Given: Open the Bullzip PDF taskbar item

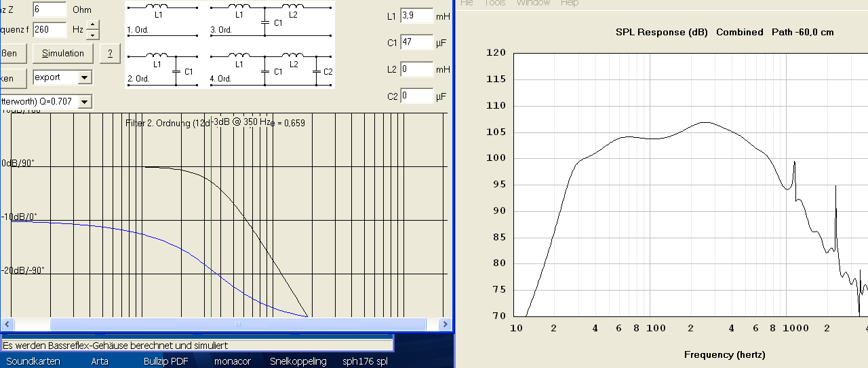Looking at the screenshot, I should coord(165,361).
